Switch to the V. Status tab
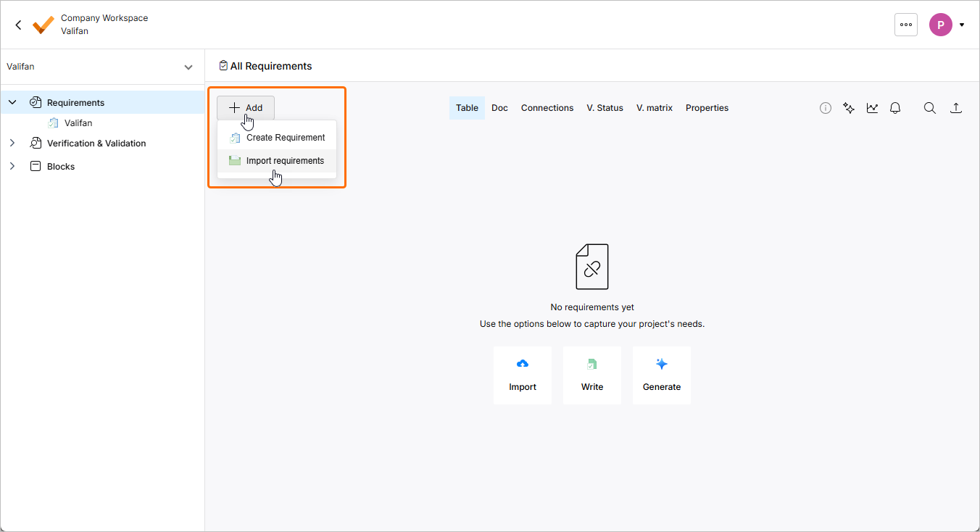The height and width of the screenshot is (532, 980). 605,108
